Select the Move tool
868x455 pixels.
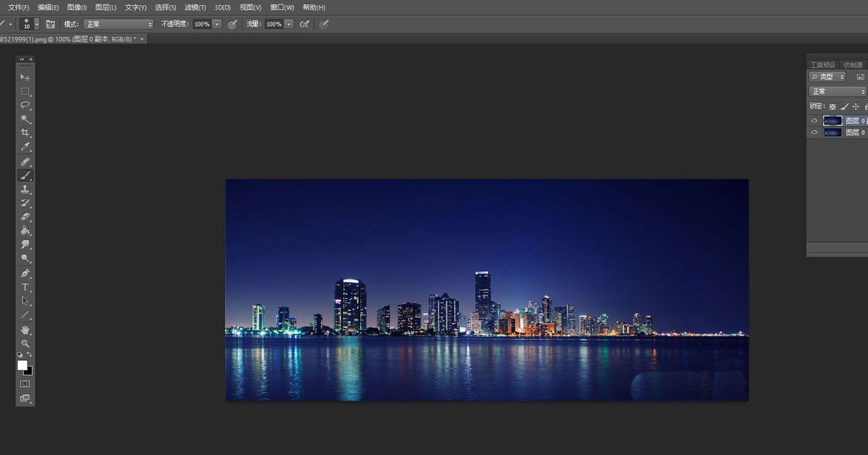coord(25,77)
